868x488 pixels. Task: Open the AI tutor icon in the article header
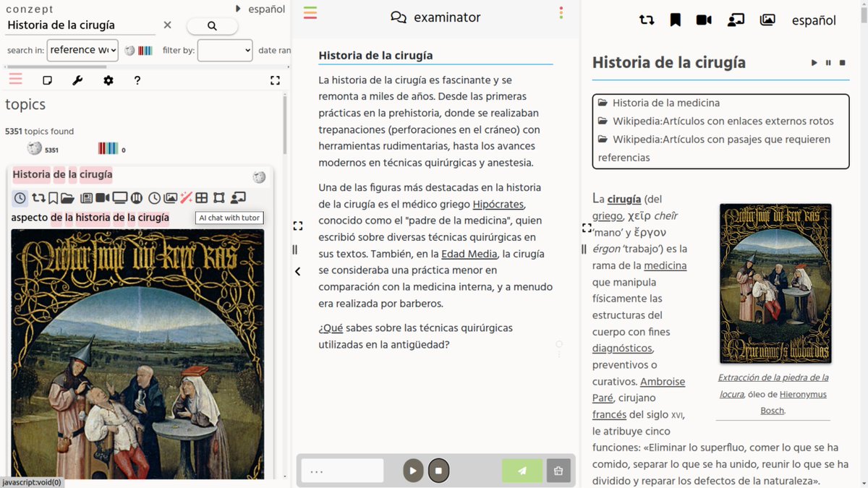click(x=736, y=20)
